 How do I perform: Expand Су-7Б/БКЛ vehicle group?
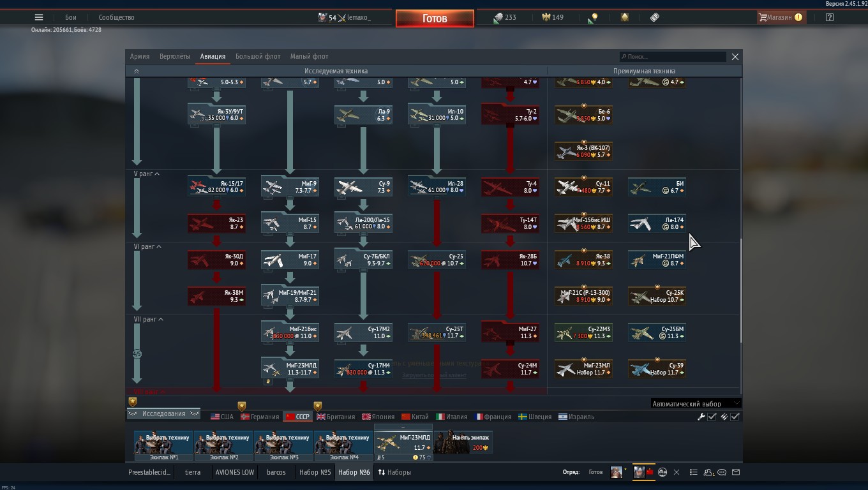(x=363, y=259)
